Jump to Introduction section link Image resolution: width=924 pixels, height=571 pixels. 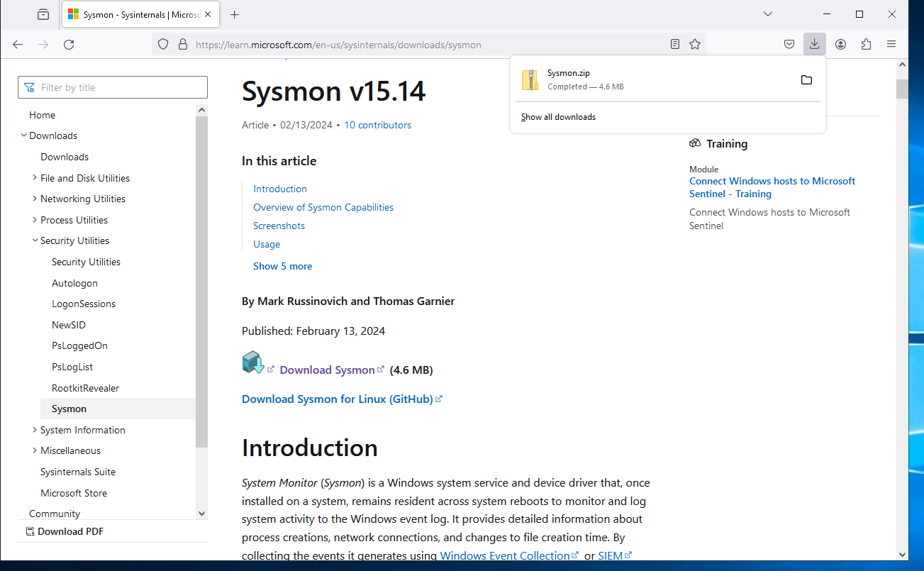coord(280,189)
